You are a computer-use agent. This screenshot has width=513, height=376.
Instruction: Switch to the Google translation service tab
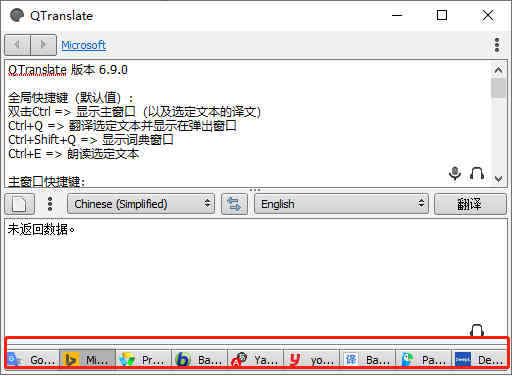pyautogui.click(x=32, y=359)
